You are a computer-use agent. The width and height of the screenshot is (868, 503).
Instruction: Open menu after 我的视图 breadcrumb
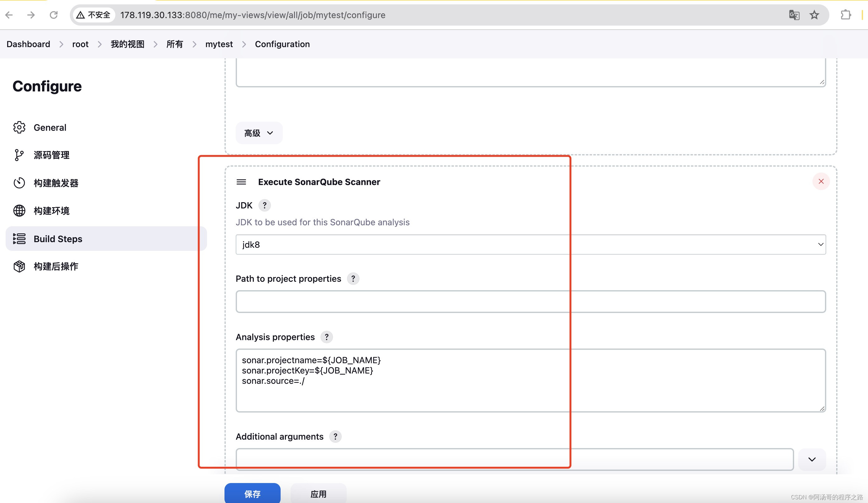pyautogui.click(x=155, y=44)
